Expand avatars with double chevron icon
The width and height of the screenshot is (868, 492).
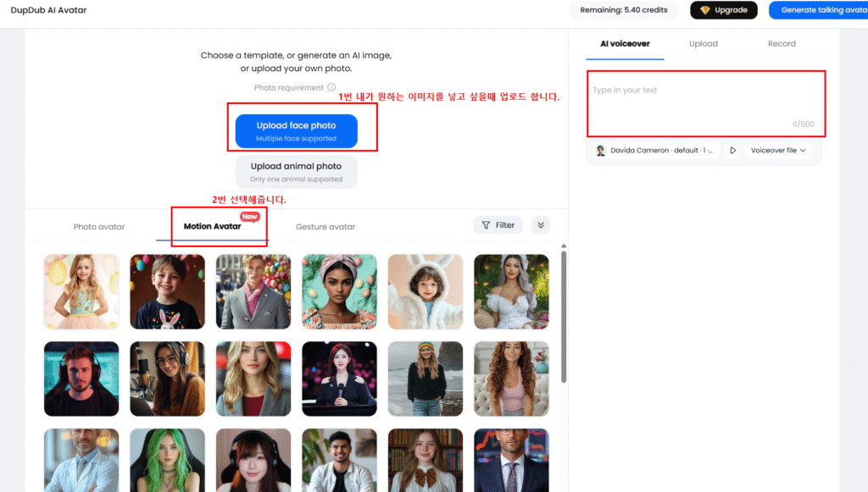pos(541,225)
